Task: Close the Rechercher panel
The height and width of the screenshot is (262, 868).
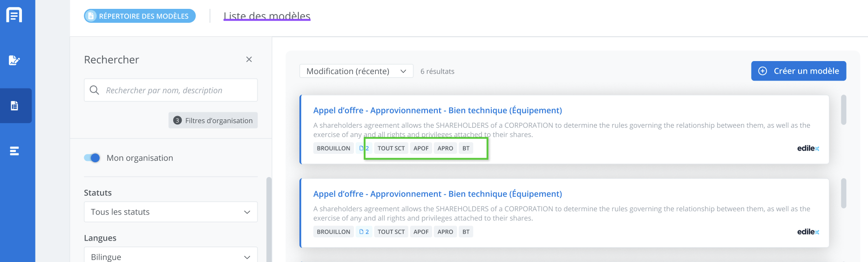Action: pyautogui.click(x=249, y=59)
